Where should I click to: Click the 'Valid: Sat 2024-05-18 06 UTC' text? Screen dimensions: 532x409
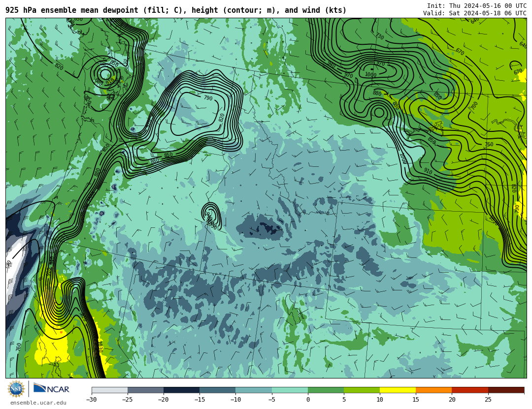tap(475, 13)
